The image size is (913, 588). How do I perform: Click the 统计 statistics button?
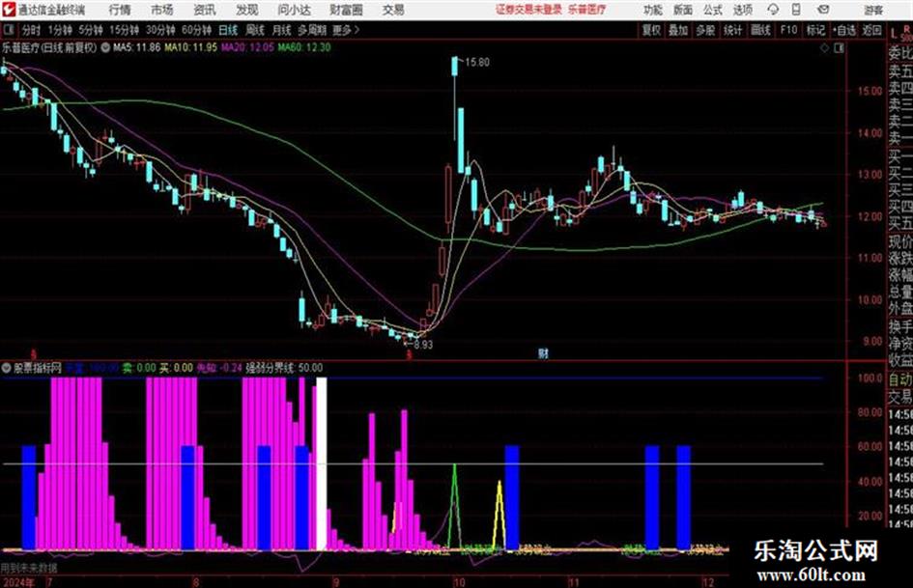click(x=732, y=30)
